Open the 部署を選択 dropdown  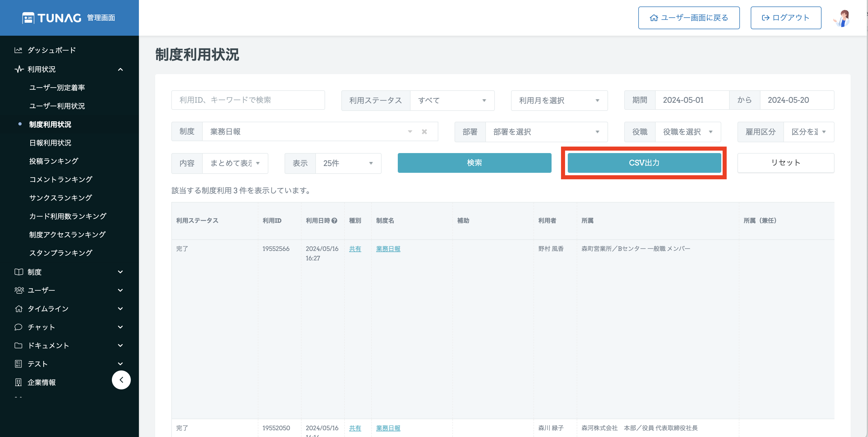546,132
